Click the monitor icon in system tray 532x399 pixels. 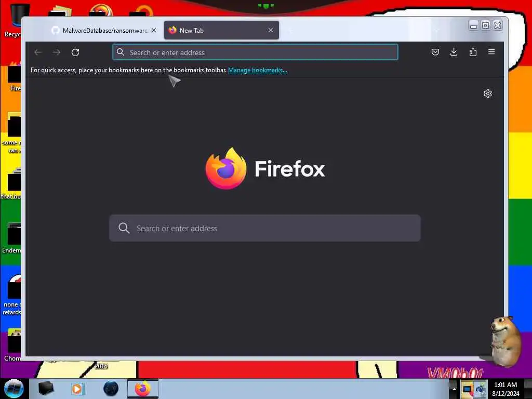[x=468, y=389]
